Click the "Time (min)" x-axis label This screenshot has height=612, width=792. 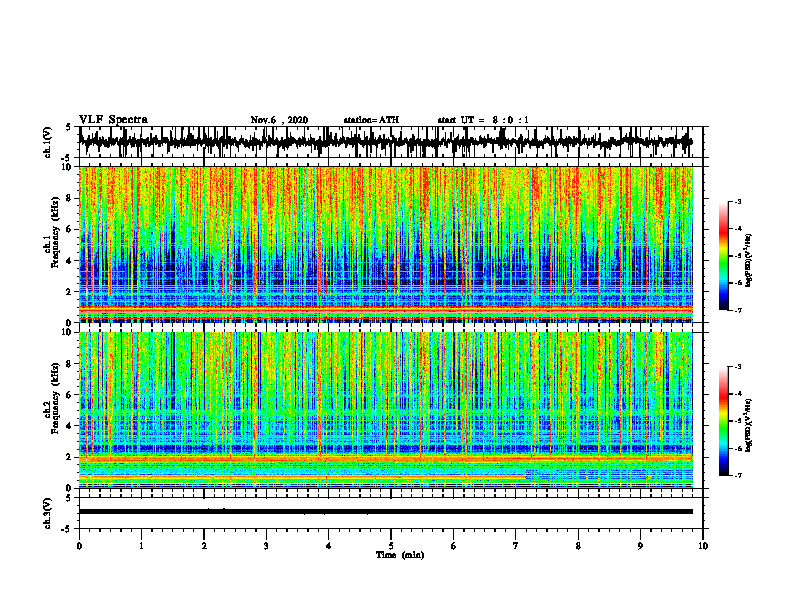[400, 555]
